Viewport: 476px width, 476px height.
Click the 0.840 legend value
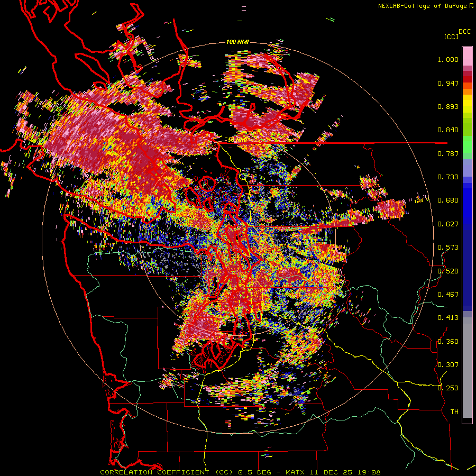448,130
